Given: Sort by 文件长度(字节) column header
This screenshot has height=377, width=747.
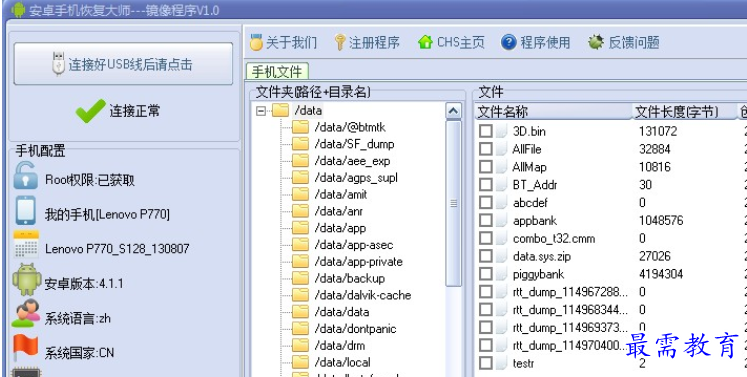Looking at the screenshot, I should click(684, 112).
